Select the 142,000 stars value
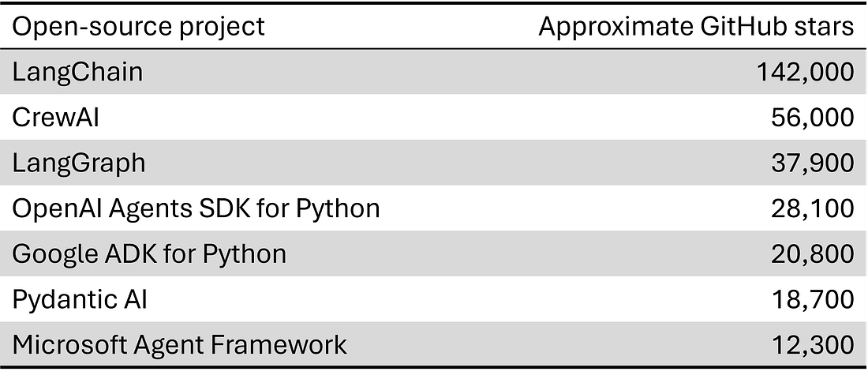 pyautogui.click(x=805, y=73)
